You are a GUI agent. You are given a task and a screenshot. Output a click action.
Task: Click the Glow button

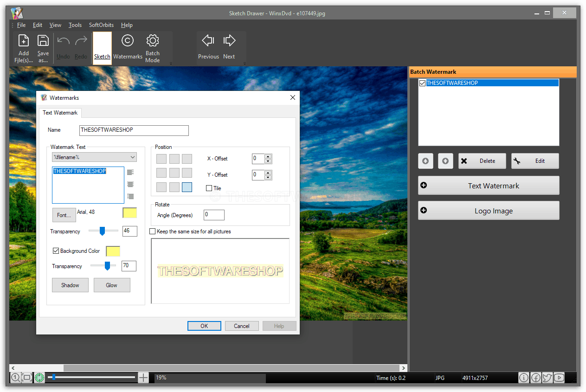pos(112,285)
